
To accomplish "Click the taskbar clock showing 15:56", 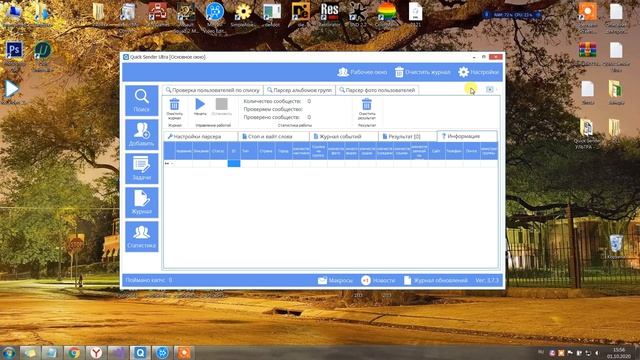I will (619, 353).
